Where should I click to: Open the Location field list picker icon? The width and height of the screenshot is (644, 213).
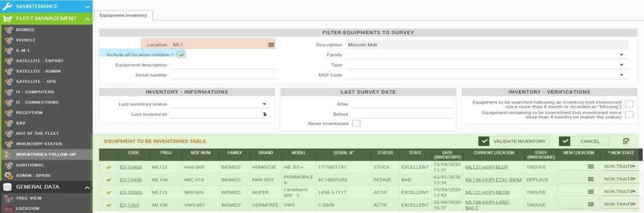pyautogui.click(x=271, y=45)
